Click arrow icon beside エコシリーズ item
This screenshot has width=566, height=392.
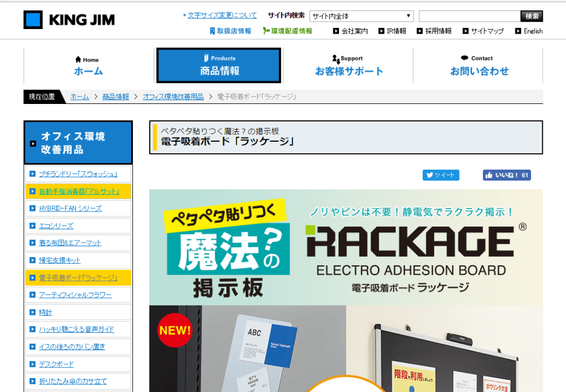[x=33, y=226]
